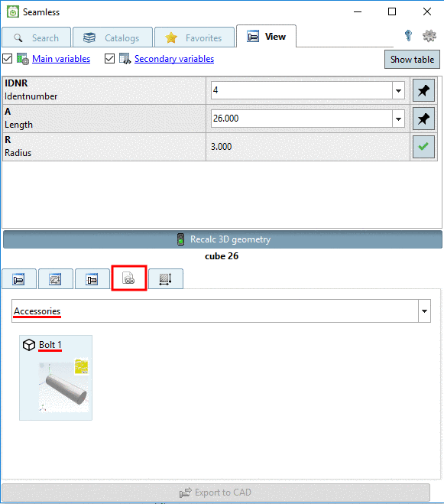Pin the IDNR Identnumber row
This screenshot has height=504, width=444.
click(x=423, y=90)
